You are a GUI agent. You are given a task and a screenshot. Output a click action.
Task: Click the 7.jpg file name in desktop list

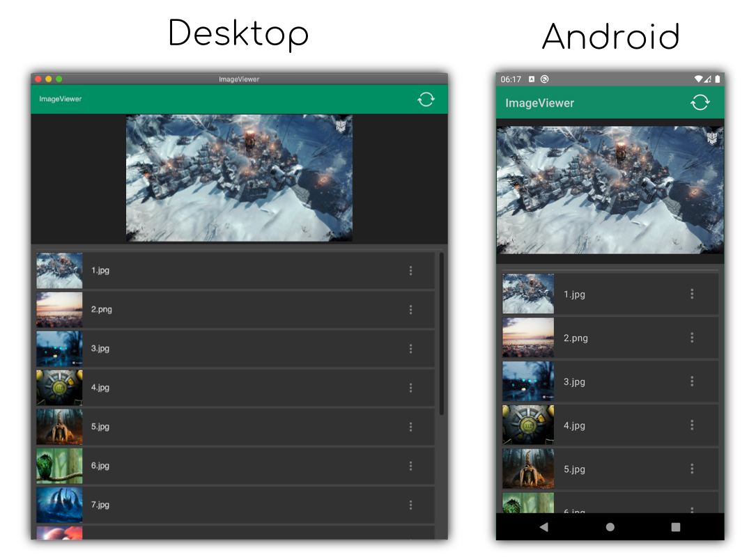click(100, 505)
